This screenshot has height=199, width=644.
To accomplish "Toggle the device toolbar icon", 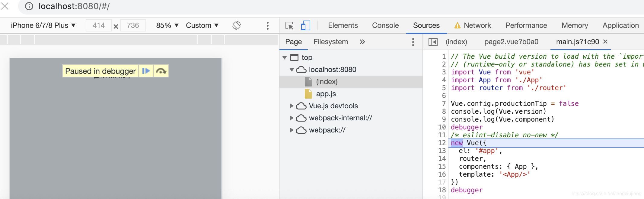I will click(x=305, y=26).
